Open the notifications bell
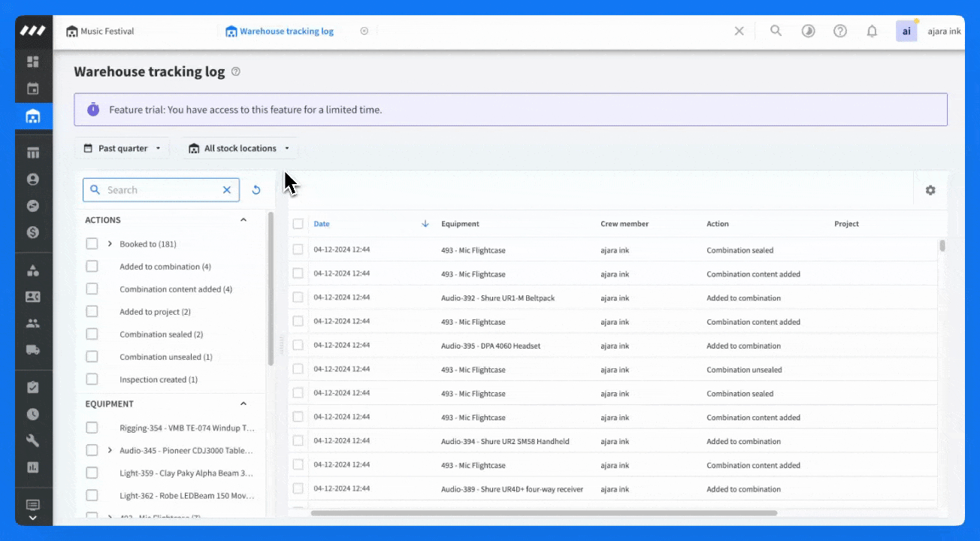 [x=872, y=31]
